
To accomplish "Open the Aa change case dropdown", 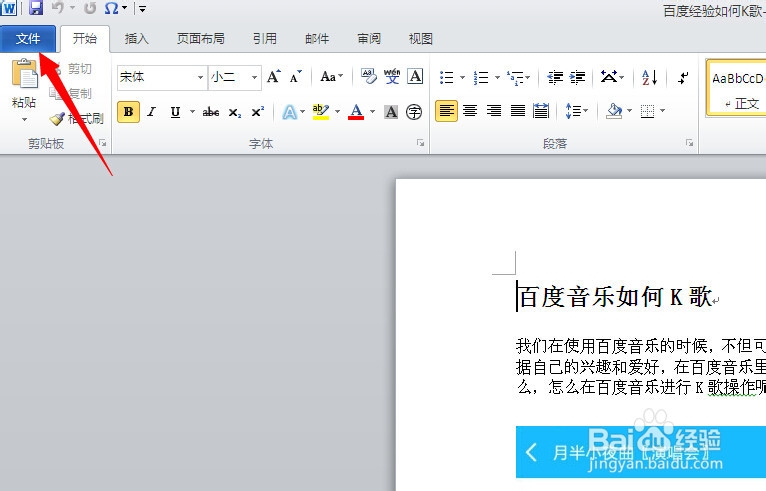I will click(x=331, y=77).
